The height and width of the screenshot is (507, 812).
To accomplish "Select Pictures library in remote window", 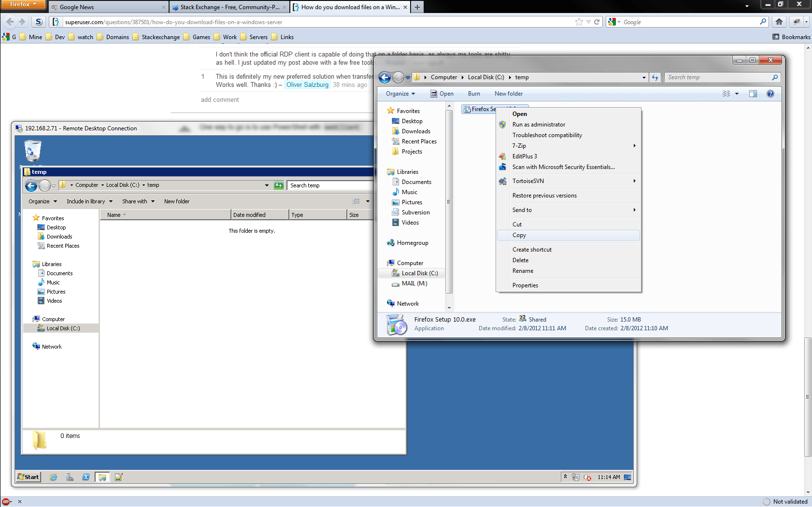I will [51, 292].
